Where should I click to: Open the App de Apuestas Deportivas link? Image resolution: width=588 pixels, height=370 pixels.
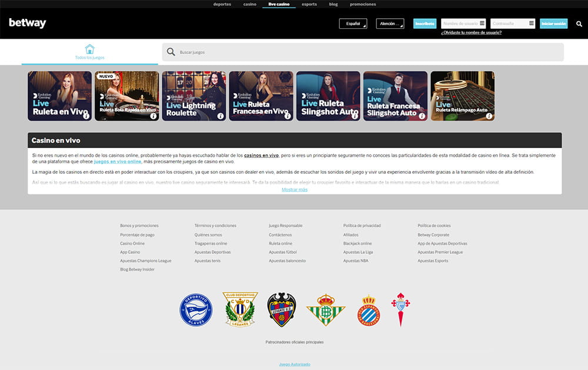tap(443, 243)
